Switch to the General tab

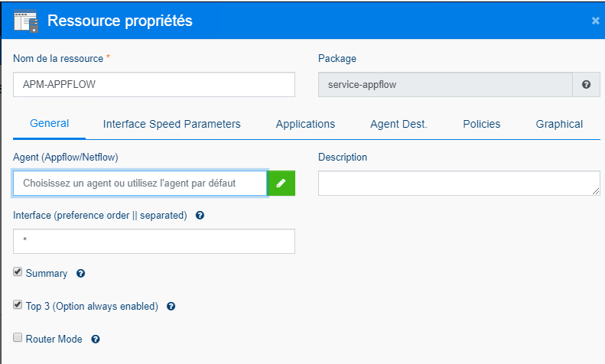49,124
